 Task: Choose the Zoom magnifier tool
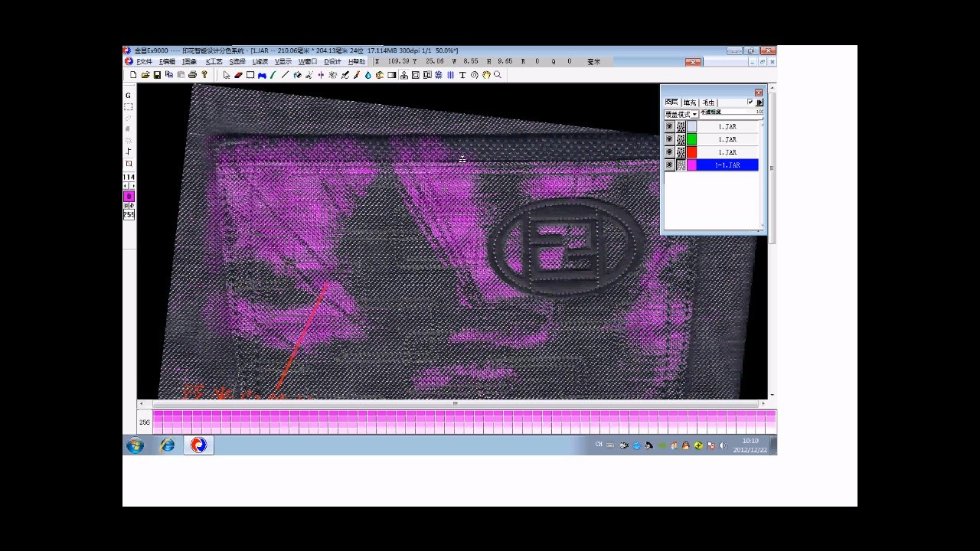tap(498, 75)
